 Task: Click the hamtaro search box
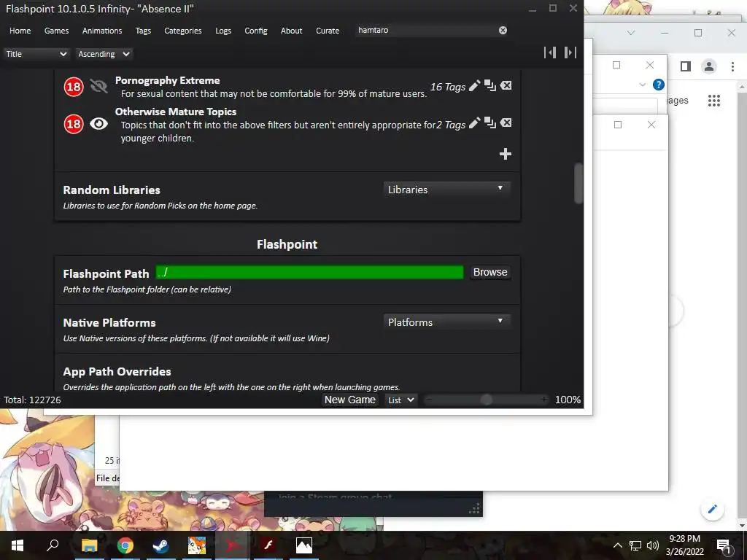(426, 30)
